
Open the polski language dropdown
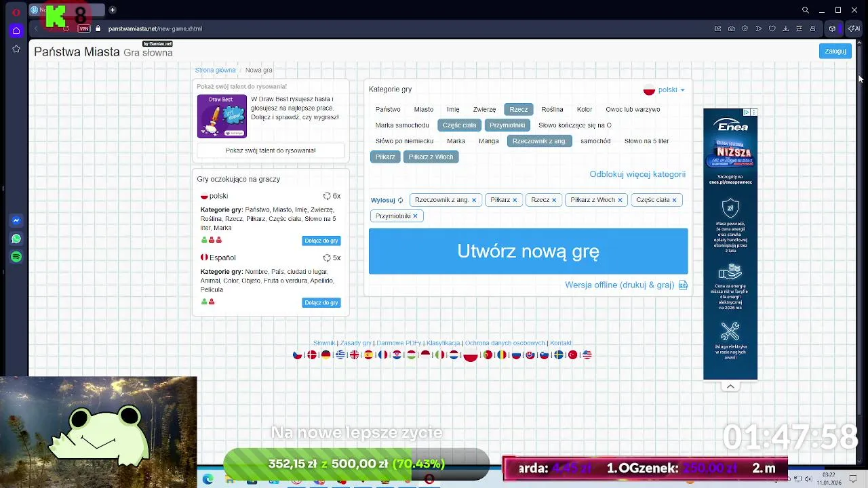click(664, 89)
